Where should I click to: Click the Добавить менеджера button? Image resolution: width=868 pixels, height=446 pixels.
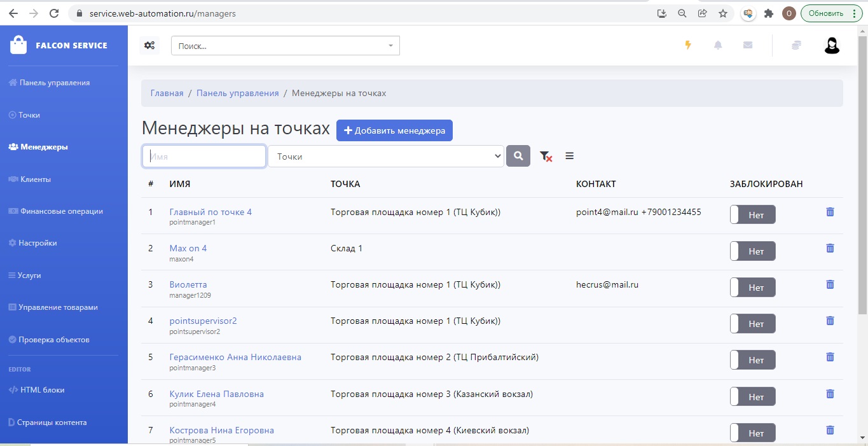[x=394, y=130]
